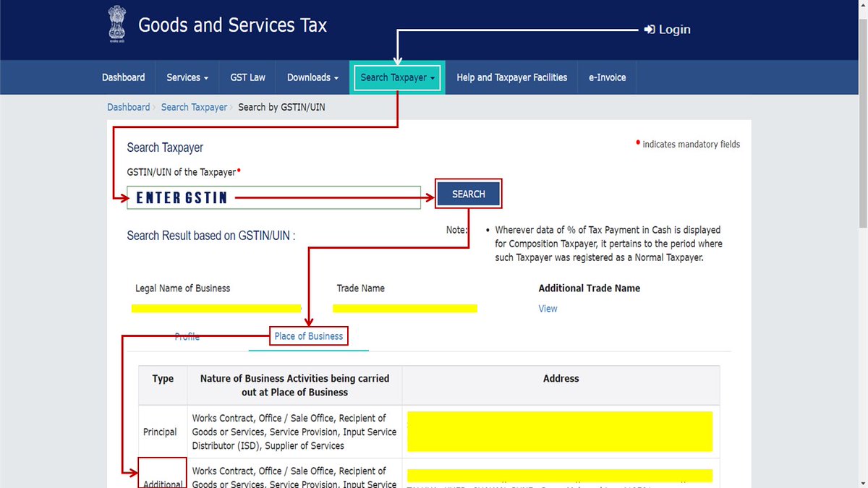Switch to the Place of Business tab

tap(309, 336)
